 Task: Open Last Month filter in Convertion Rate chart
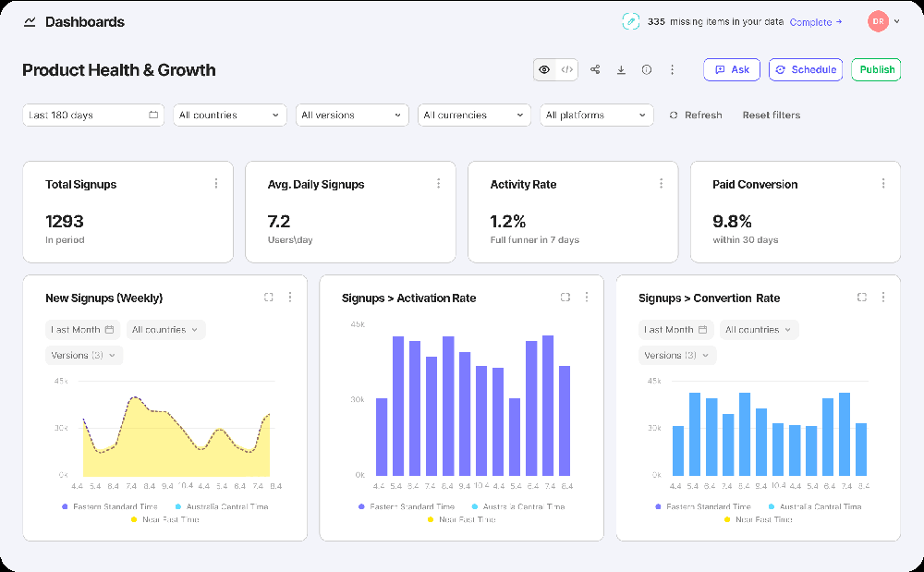676,330
